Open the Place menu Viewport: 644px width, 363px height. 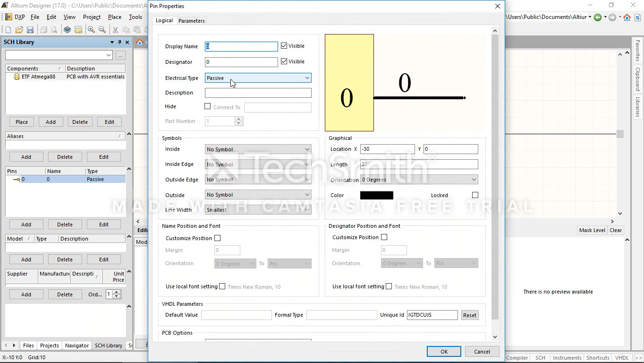(115, 17)
